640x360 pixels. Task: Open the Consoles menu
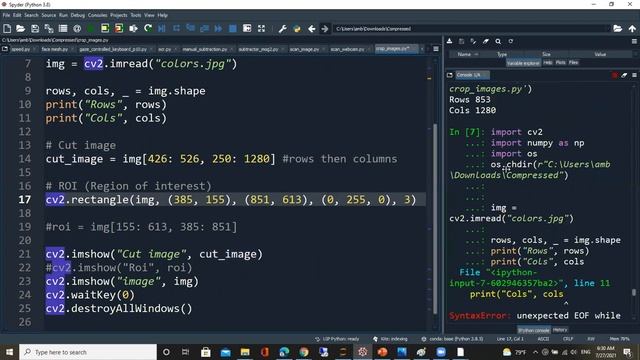98,15
